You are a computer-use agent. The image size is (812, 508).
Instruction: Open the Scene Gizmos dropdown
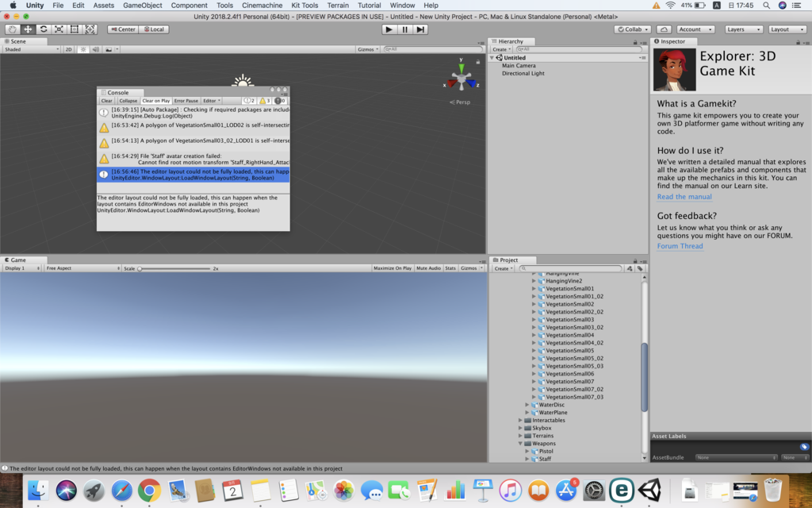click(368, 49)
